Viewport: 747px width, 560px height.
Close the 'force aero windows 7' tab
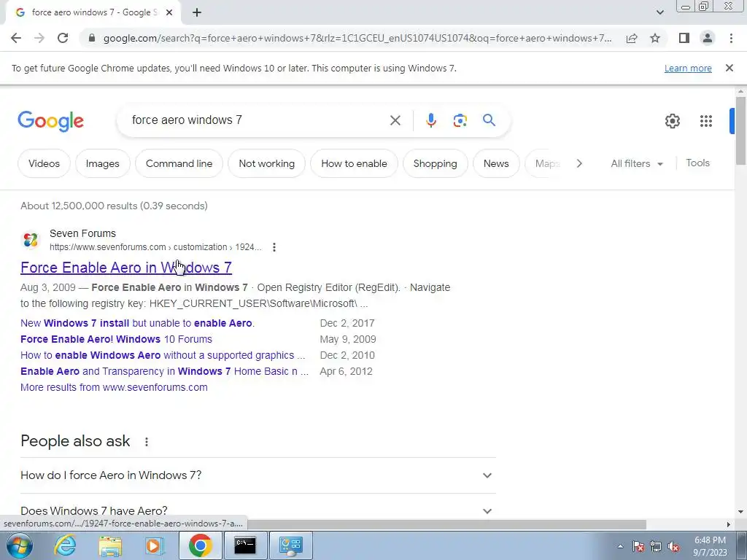point(169,13)
